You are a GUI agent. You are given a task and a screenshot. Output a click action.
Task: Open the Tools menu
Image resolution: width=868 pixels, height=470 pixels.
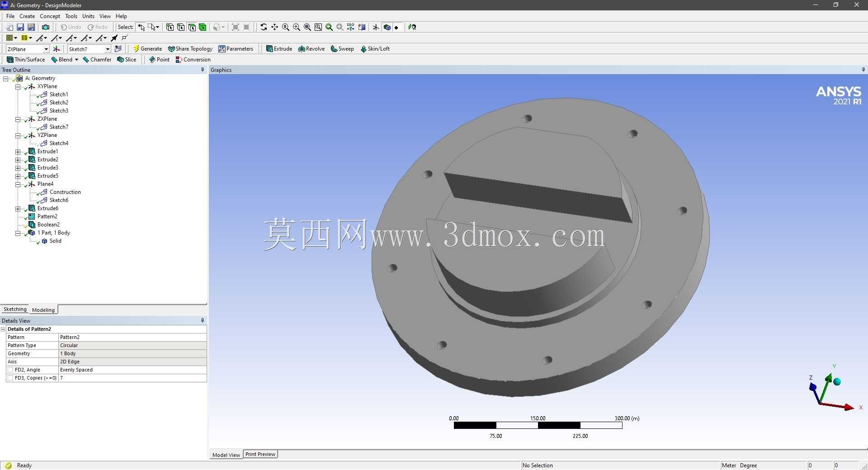pos(71,16)
